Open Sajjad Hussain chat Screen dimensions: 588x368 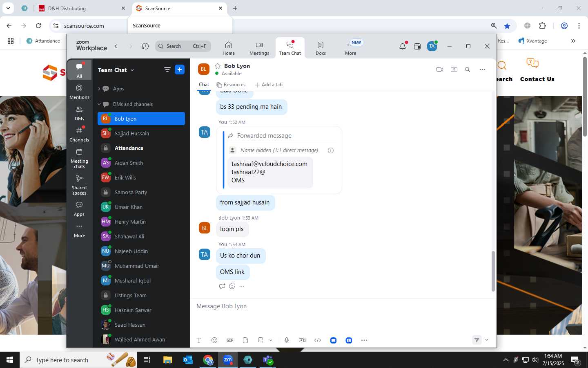(141, 133)
